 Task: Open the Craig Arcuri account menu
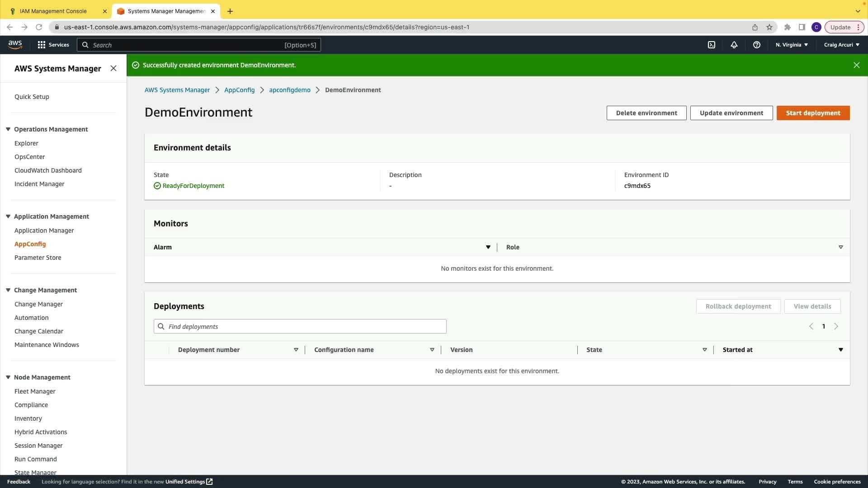click(841, 45)
